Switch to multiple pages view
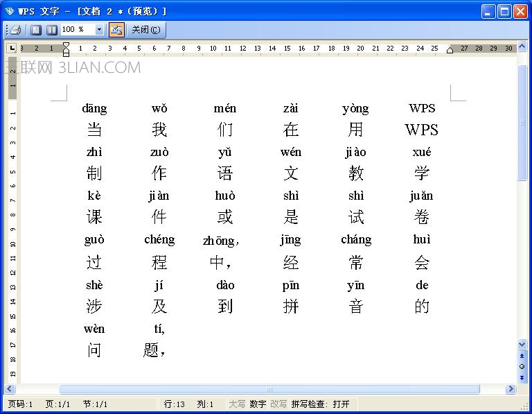This screenshot has width=532, height=414. coord(51,30)
